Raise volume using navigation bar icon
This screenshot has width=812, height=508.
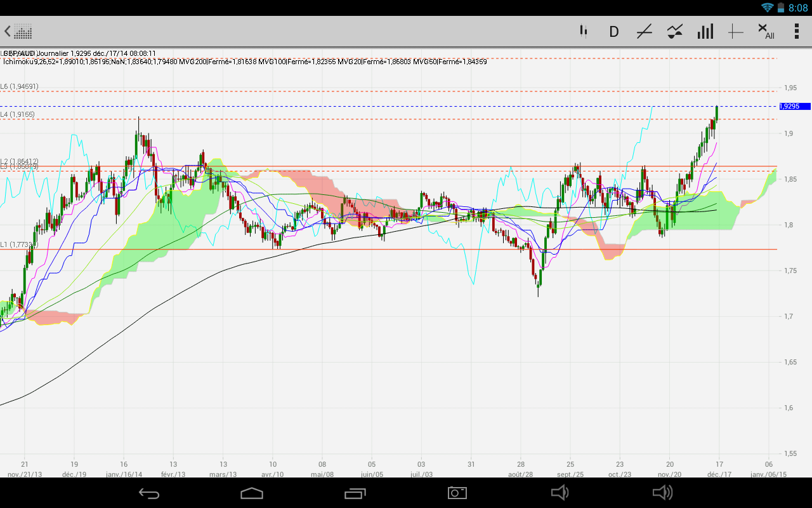[663, 493]
